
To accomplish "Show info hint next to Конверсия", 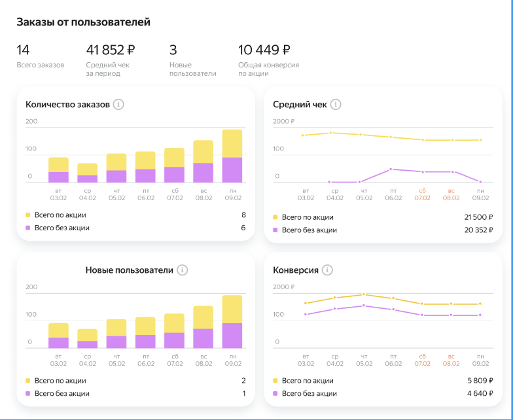I will click(328, 270).
